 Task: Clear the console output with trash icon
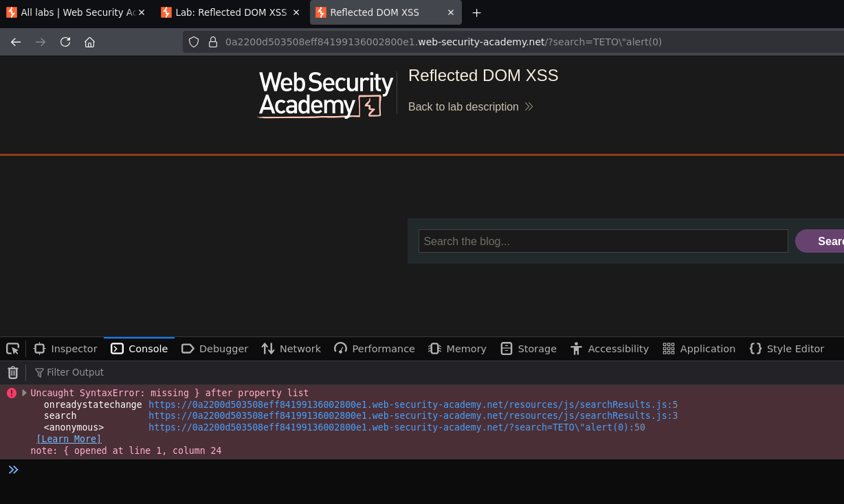(12, 372)
